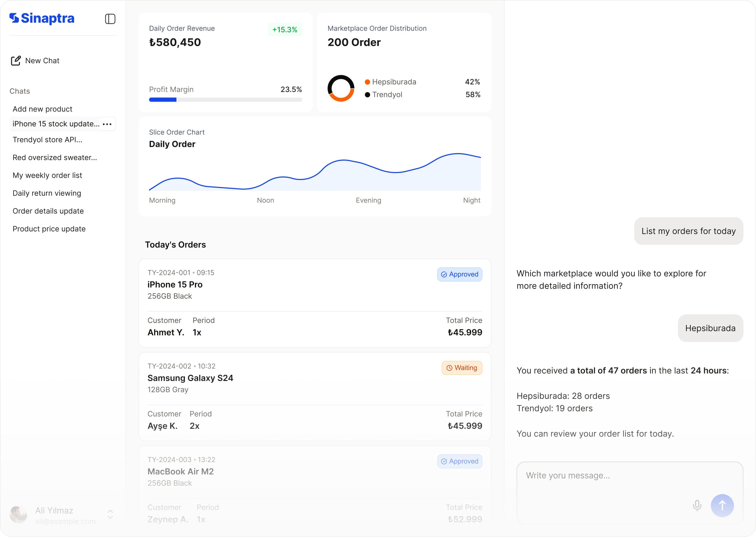The image size is (756, 537).
Task: Click the Night chart axis label
Action: pyautogui.click(x=472, y=200)
